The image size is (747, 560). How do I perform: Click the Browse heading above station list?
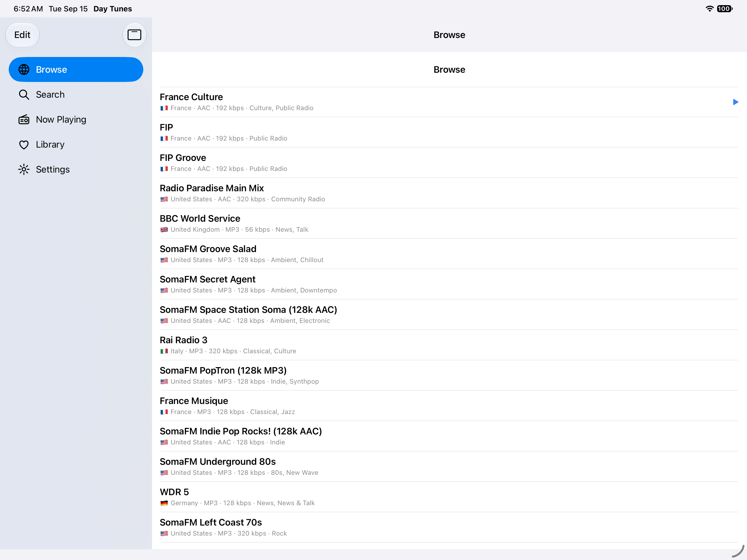click(449, 69)
